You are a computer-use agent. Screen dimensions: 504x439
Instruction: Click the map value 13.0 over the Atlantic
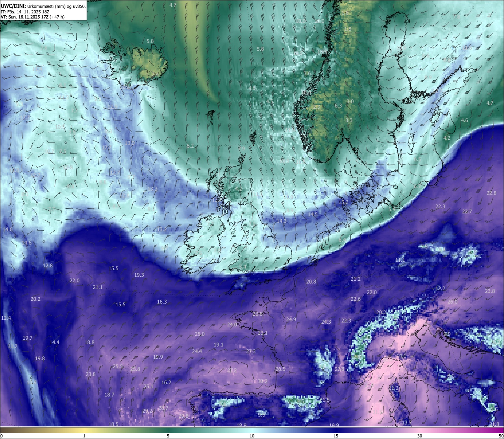130,143
